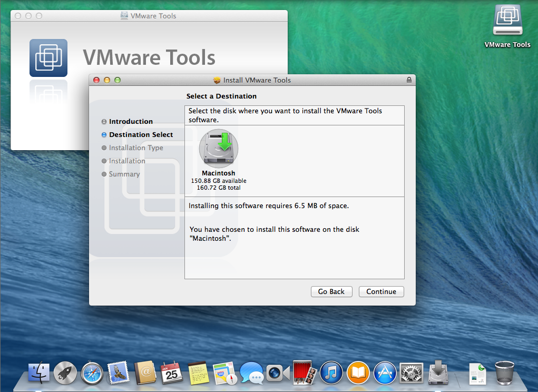The image size is (538, 392).
Task: Open Messages from the dock
Action: (251, 374)
